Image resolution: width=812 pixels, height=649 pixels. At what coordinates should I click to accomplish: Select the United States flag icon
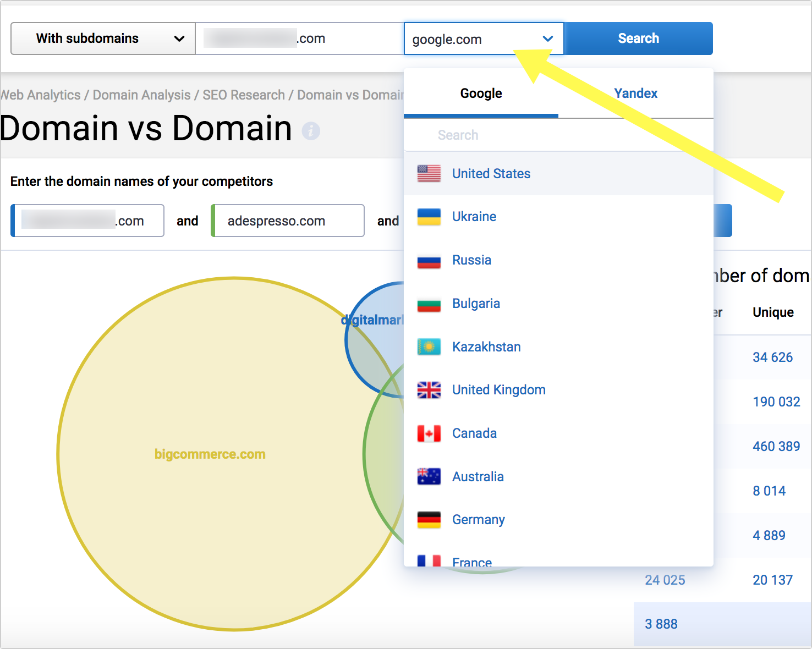429,173
